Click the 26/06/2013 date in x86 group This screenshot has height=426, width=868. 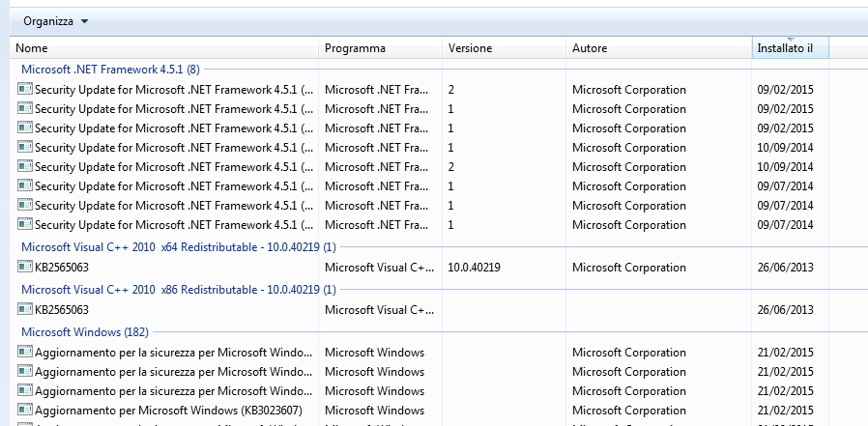786,310
